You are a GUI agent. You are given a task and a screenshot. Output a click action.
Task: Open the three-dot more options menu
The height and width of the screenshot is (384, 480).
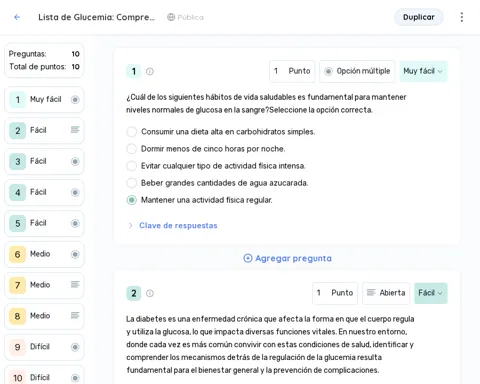pyautogui.click(x=462, y=17)
